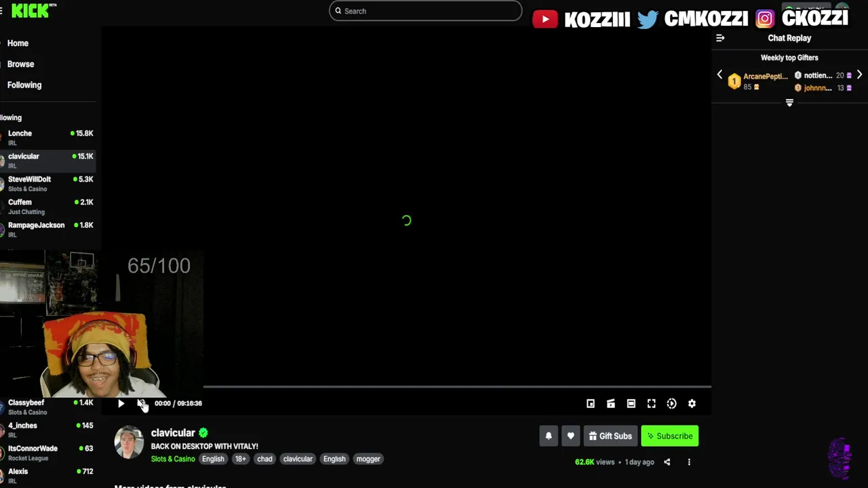Select the clavicular tag chip

tap(298, 459)
